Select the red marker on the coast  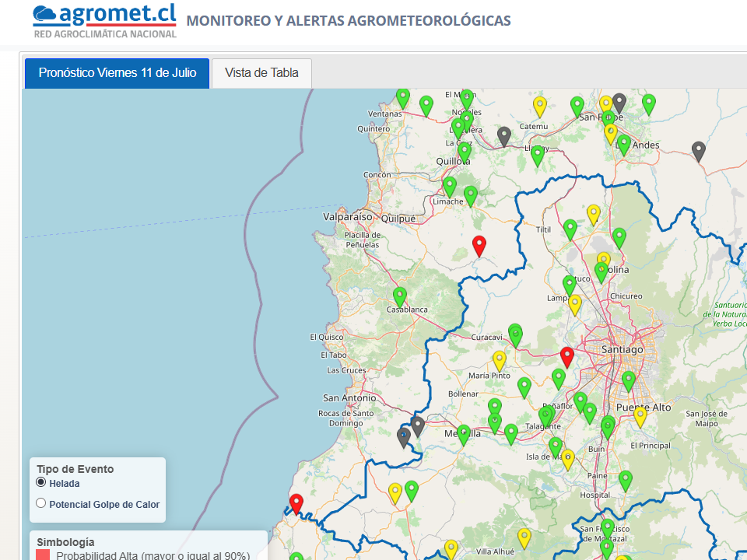296,502
